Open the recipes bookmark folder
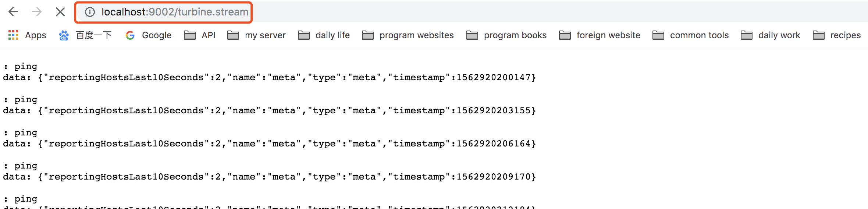 [x=836, y=35]
